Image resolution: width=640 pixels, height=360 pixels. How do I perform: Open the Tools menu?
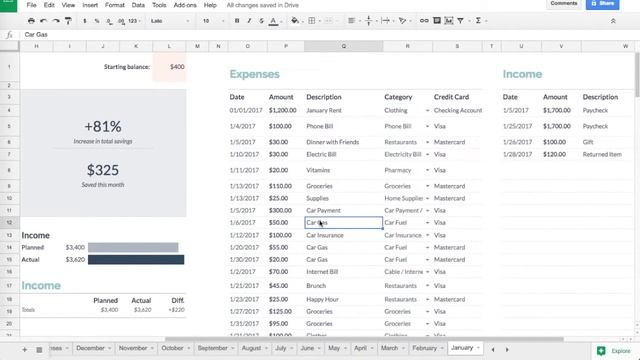click(159, 5)
